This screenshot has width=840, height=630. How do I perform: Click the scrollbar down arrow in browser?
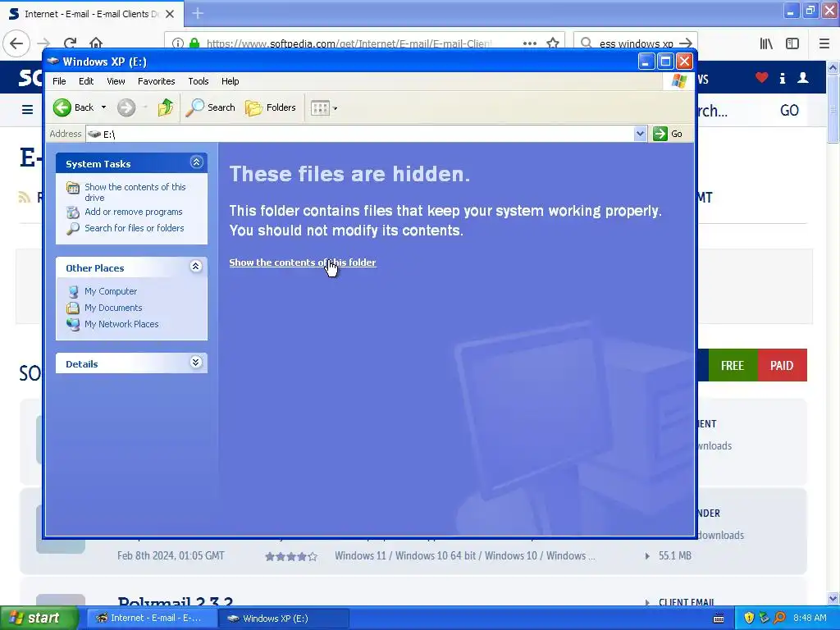pyautogui.click(x=833, y=598)
